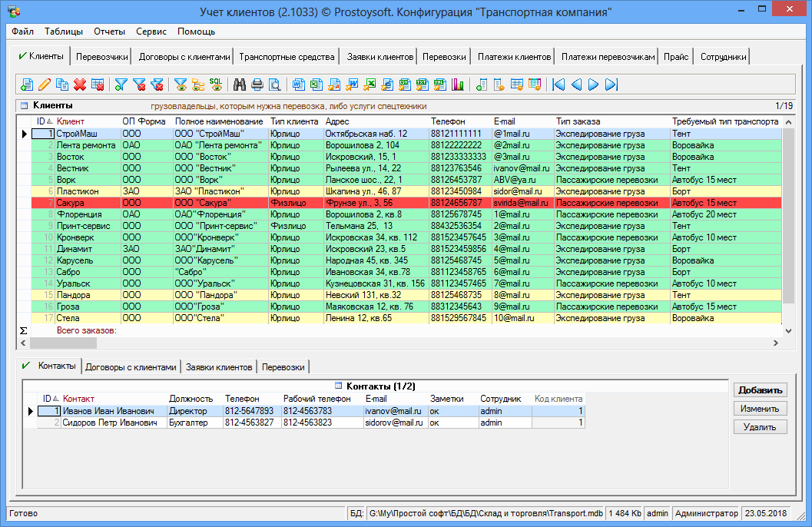Click the Удалить button
The width and height of the screenshot is (812, 527).
(x=761, y=427)
